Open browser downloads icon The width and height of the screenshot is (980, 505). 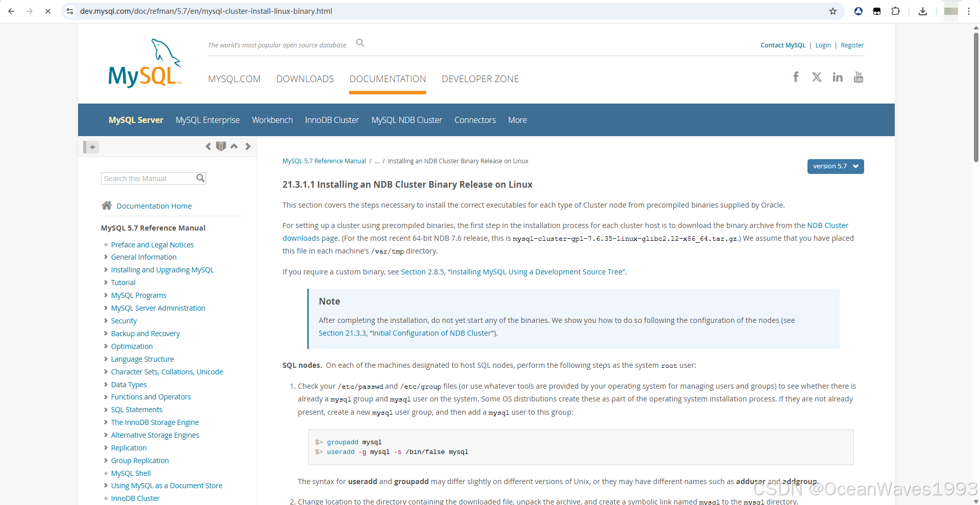coord(923,11)
